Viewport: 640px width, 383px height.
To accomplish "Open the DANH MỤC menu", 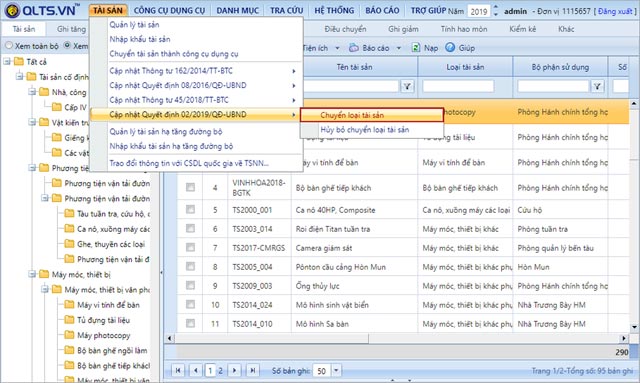I will tap(238, 10).
